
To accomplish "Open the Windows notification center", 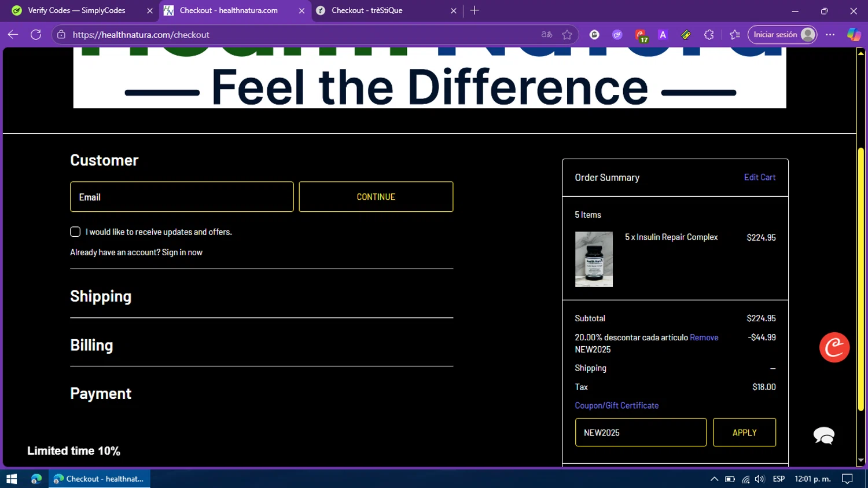I will pyautogui.click(x=847, y=479).
